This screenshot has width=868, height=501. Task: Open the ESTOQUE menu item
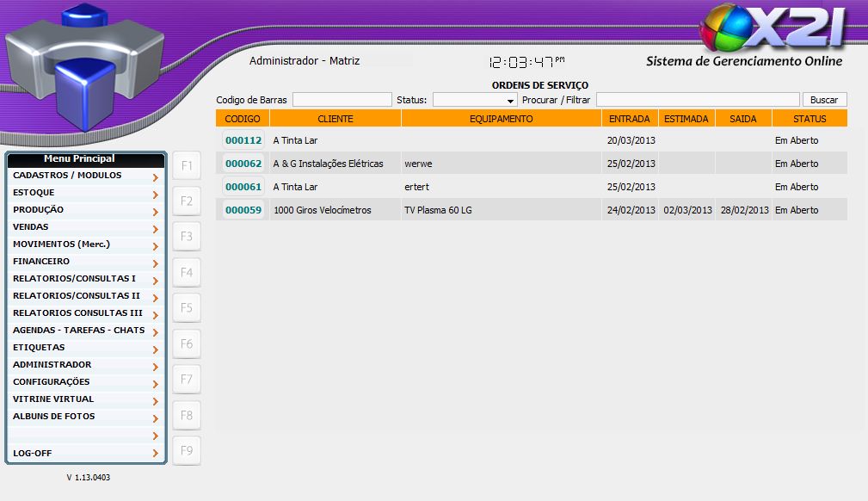pyautogui.click(x=34, y=193)
